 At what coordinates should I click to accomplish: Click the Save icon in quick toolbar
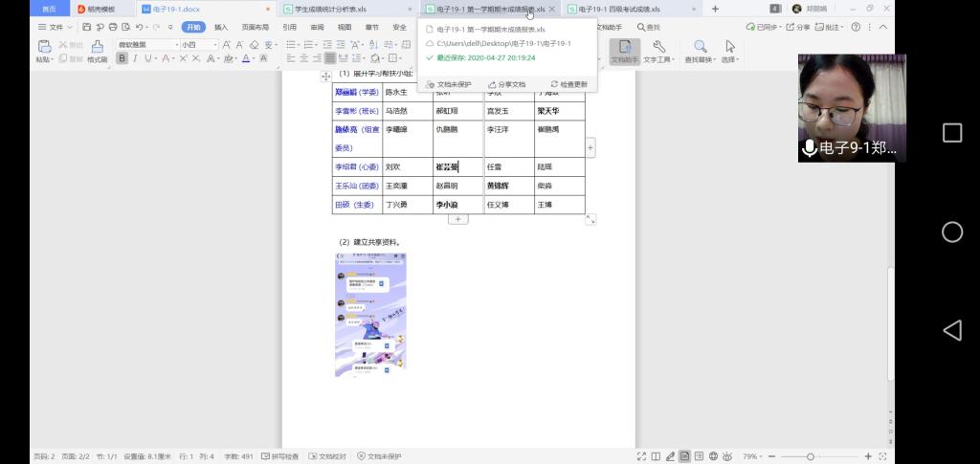point(87,28)
